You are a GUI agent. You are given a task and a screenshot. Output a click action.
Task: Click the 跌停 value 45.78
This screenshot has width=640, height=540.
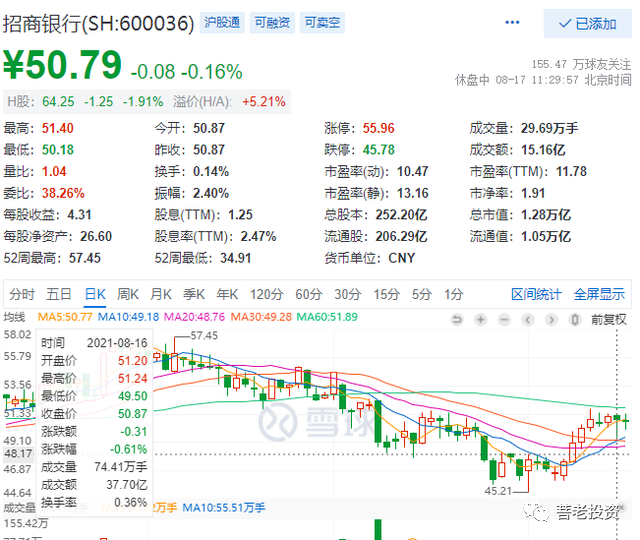pyautogui.click(x=379, y=150)
